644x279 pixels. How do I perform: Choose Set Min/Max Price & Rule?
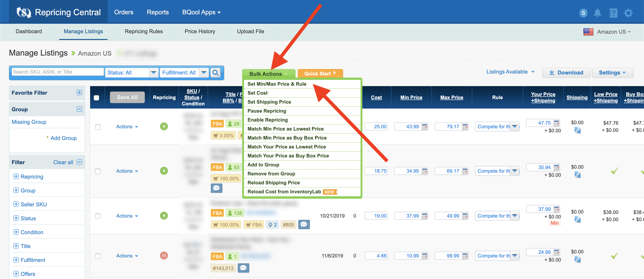coord(302,84)
